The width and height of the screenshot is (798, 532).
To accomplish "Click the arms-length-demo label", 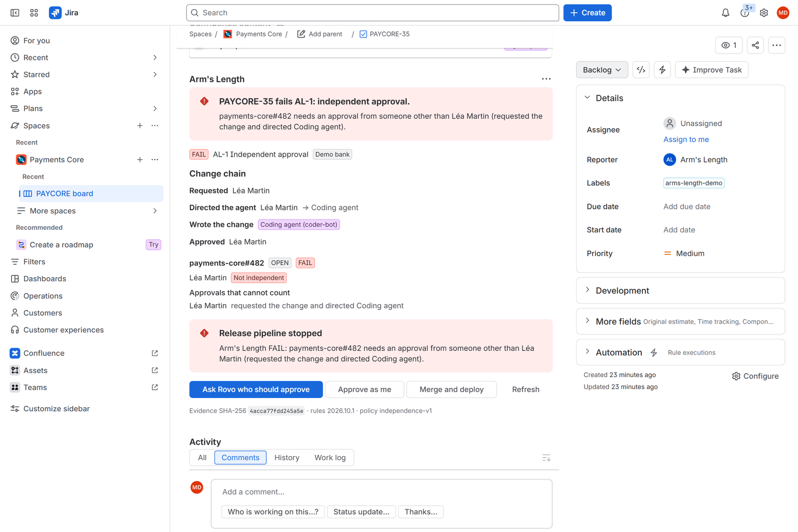I will tap(694, 183).
